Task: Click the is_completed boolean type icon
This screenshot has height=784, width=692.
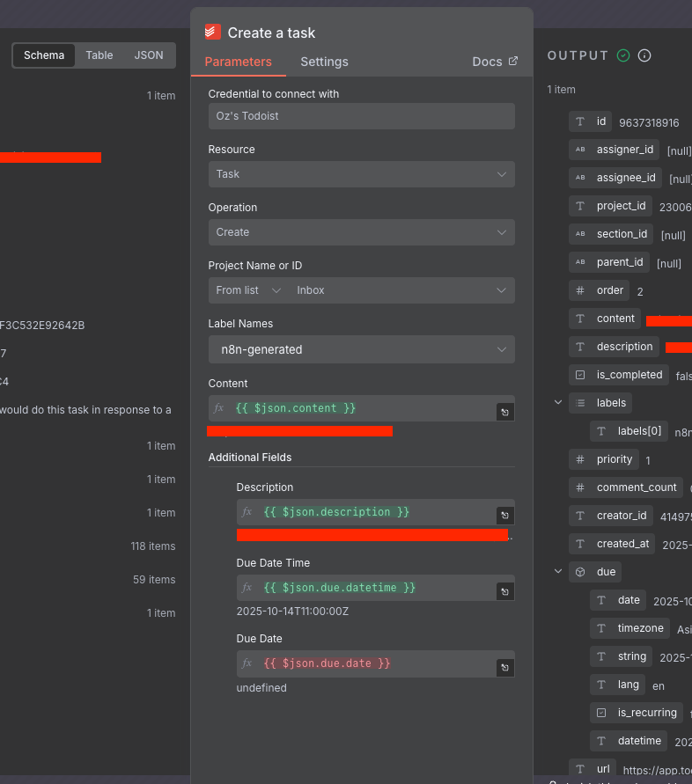Action: (x=579, y=374)
